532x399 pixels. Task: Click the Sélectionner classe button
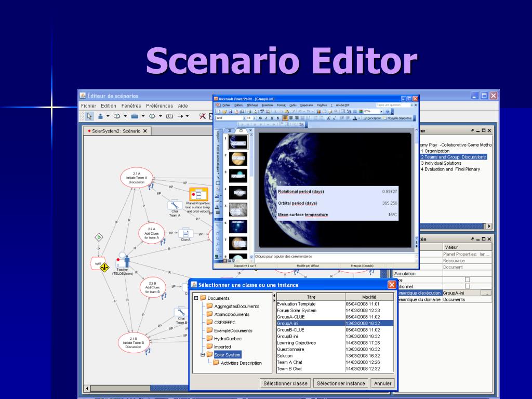(x=285, y=383)
